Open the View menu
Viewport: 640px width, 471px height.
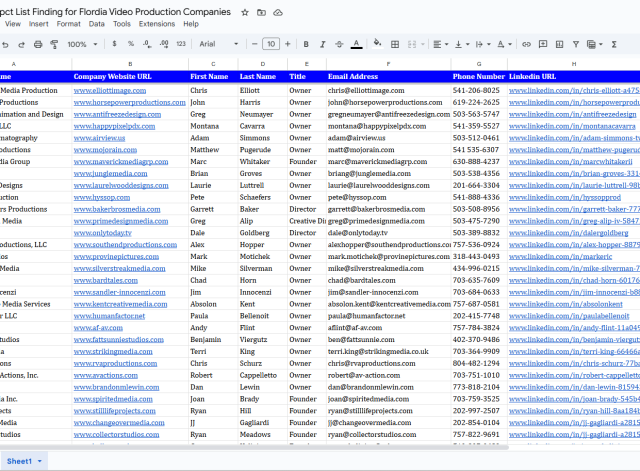[x=13, y=24]
